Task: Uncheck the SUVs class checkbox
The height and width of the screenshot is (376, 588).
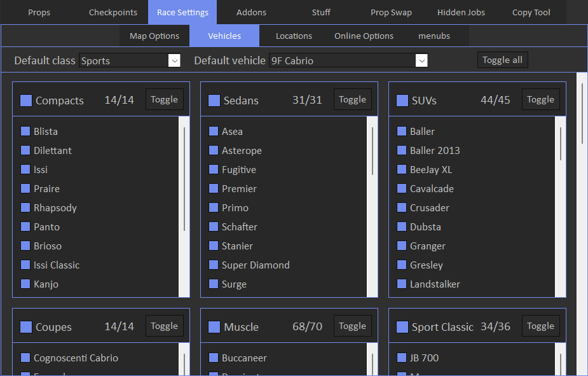Action: 402,101
